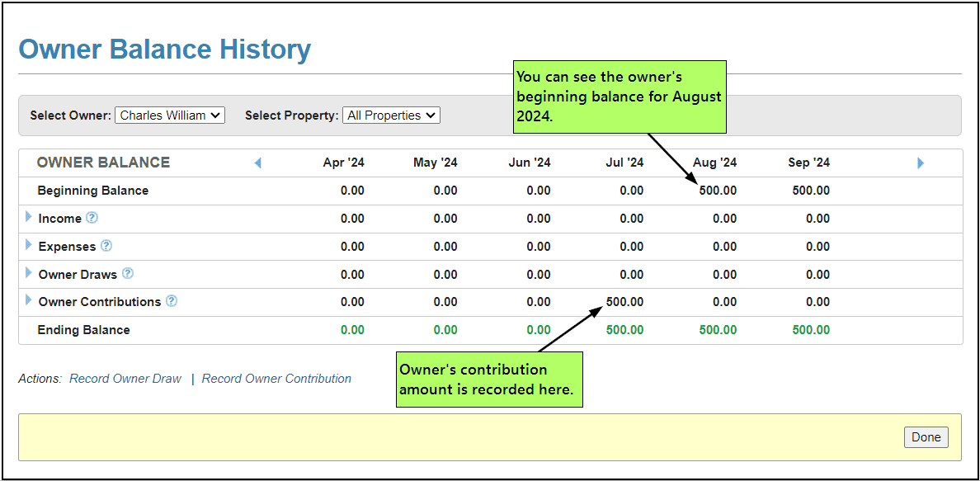
Task: Expand the Owner Draws row
Action: pos(29,273)
